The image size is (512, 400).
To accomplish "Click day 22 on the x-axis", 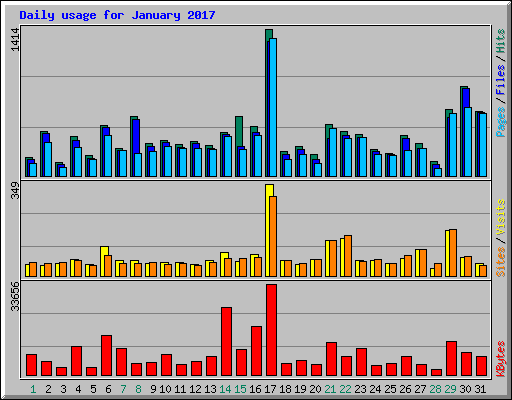I will [x=345, y=389].
